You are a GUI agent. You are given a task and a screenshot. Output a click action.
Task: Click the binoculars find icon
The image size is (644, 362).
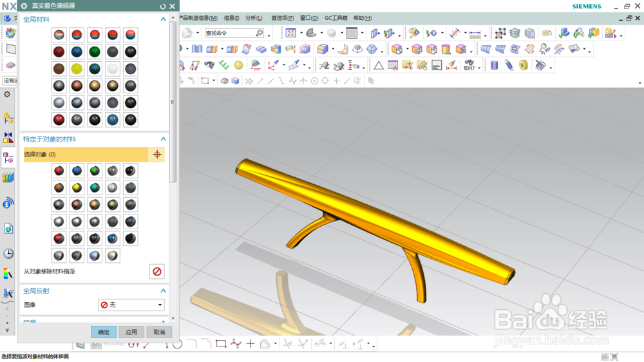209,65
